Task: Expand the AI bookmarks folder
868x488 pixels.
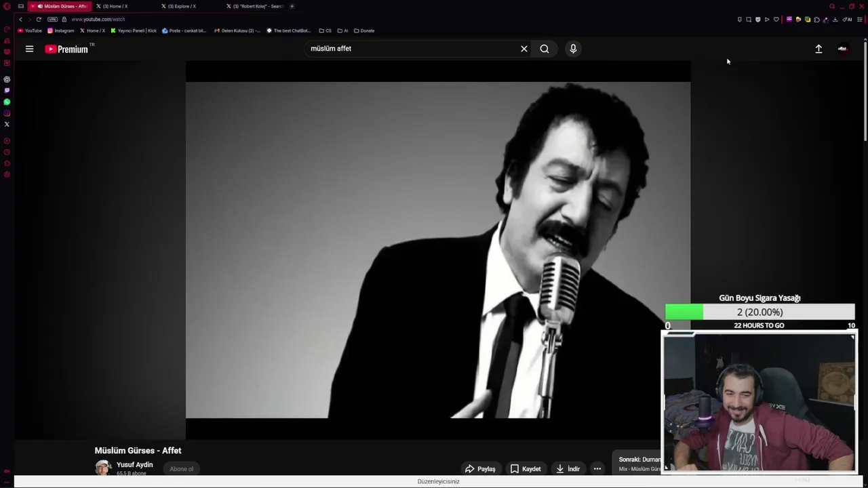Action: [342, 30]
